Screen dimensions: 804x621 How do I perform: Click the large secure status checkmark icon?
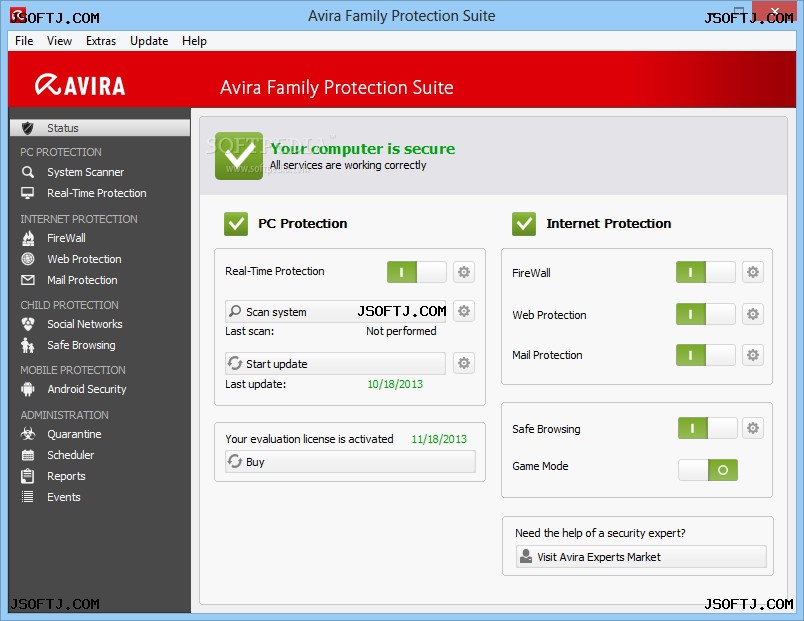pos(239,156)
